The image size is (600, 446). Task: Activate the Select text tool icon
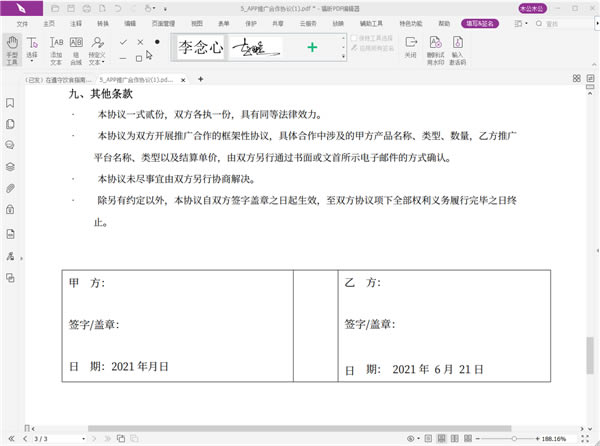point(32,43)
